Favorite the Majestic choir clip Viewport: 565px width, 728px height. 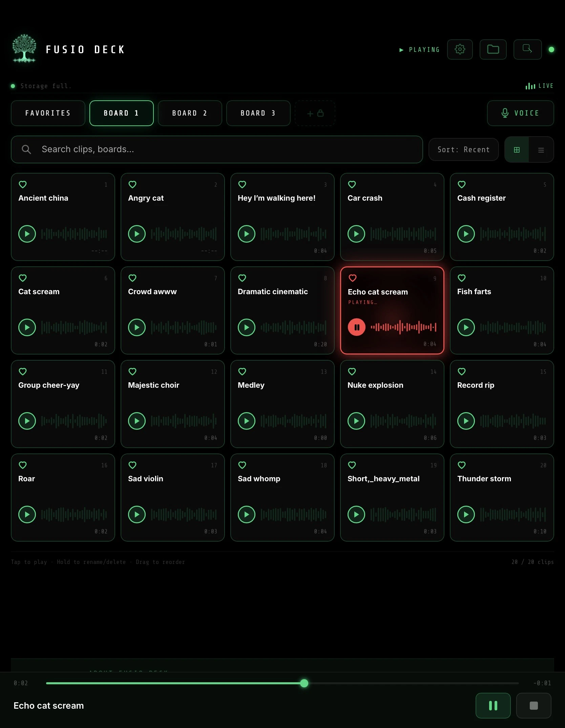(132, 371)
